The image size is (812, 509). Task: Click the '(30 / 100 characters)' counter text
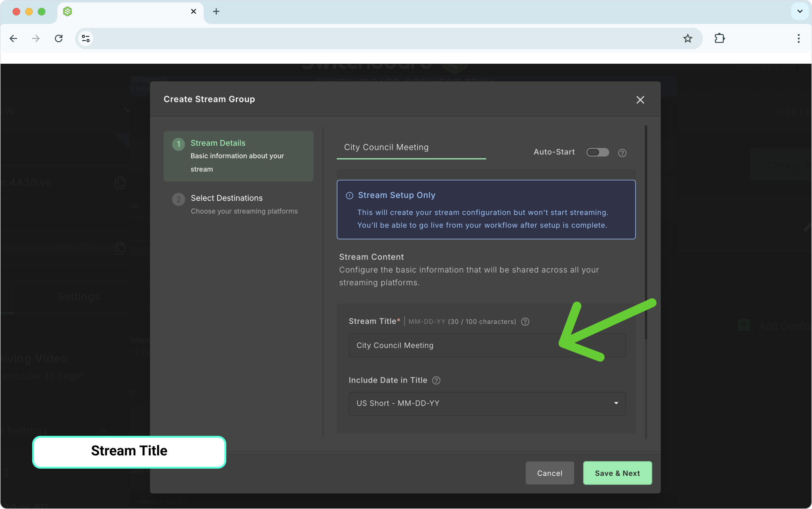coord(481,321)
